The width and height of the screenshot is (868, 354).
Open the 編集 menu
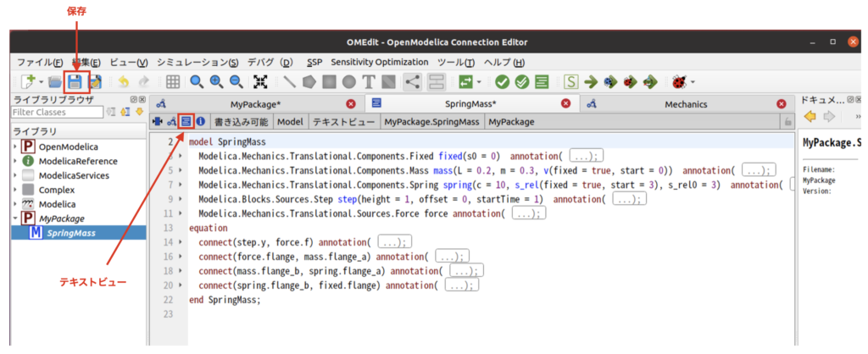pos(86,62)
